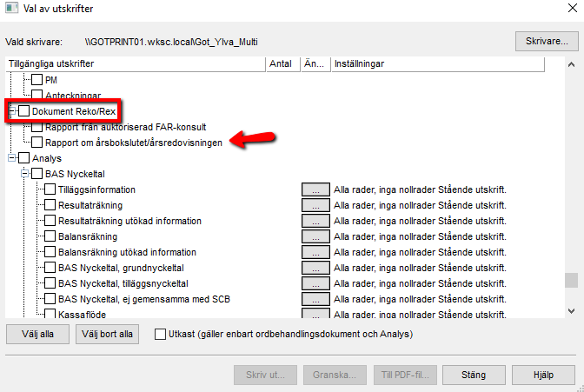Select the Rapport om årsbokslutet/årsredovisningen label
The width and height of the screenshot is (584, 392).
134,143
